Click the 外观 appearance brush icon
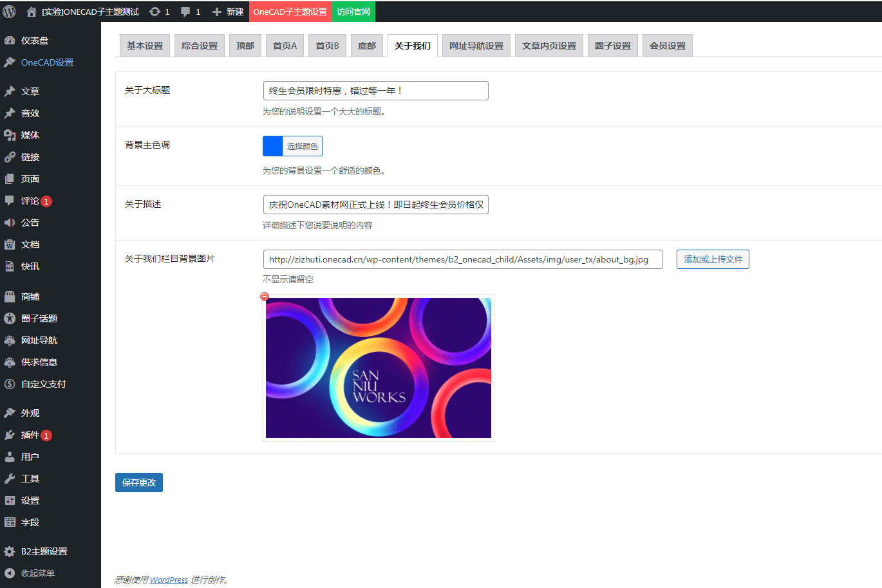The height and width of the screenshot is (588, 882). point(10,413)
